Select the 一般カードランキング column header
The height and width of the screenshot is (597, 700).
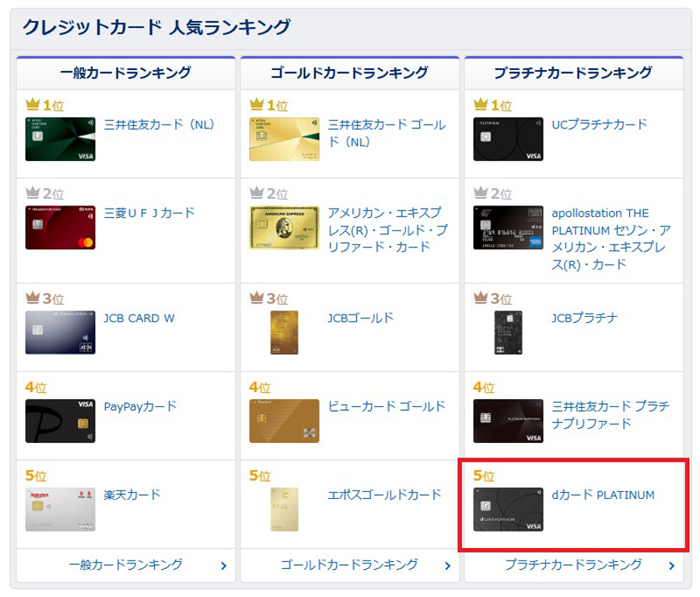point(126,73)
